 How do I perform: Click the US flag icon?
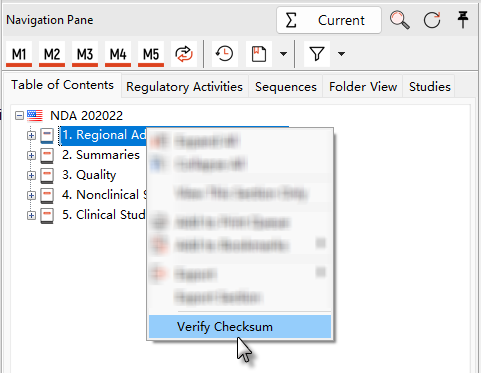pos(35,116)
